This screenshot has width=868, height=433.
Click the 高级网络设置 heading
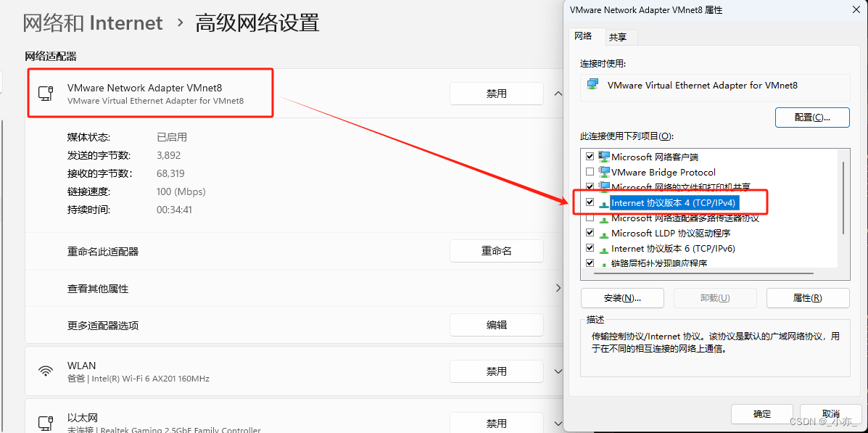[x=257, y=23]
